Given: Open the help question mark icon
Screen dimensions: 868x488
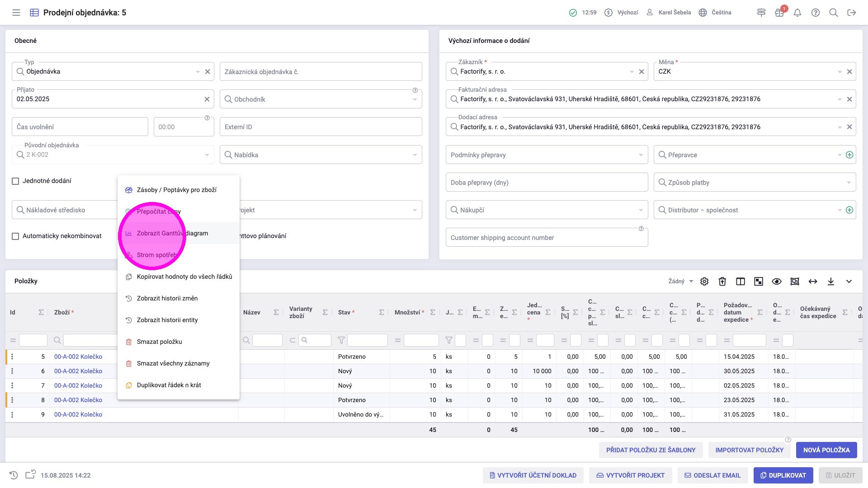Looking at the screenshot, I should 816,13.
